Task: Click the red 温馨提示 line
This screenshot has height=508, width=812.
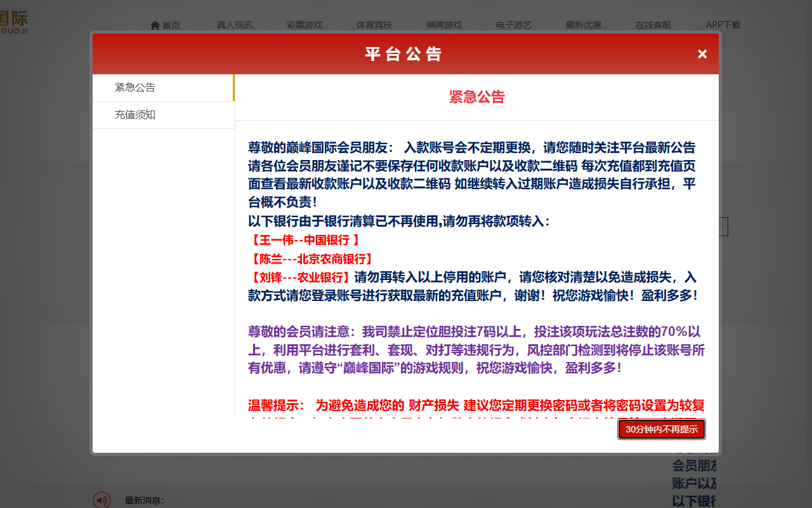Action: point(476,406)
